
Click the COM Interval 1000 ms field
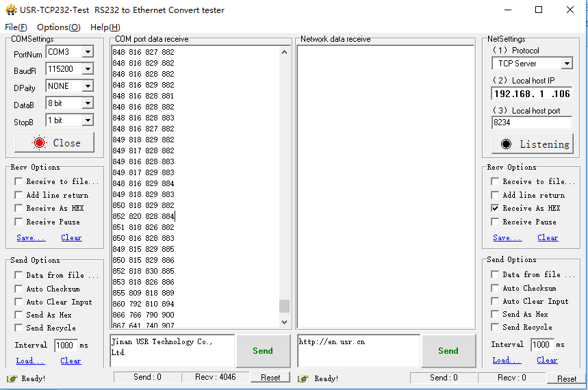[x=66, y=345]
